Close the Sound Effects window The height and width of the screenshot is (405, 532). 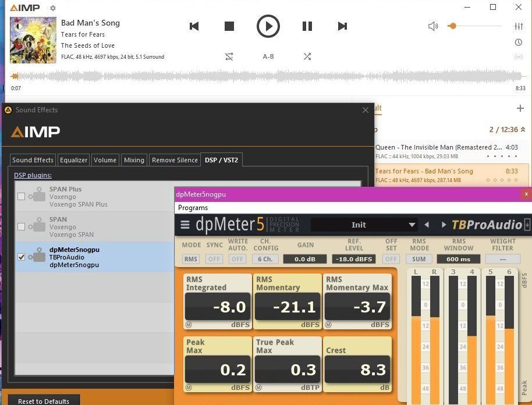365,110
